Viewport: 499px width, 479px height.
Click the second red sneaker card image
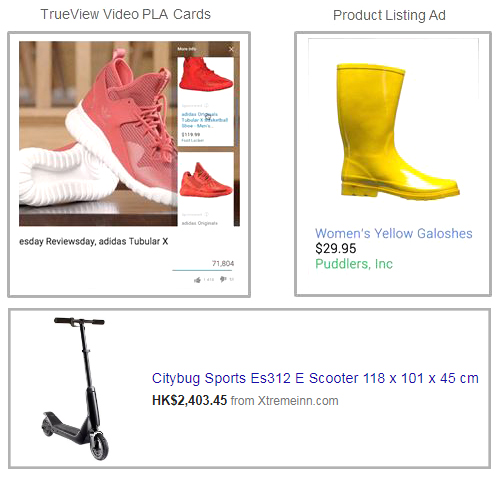pos(206,180)
